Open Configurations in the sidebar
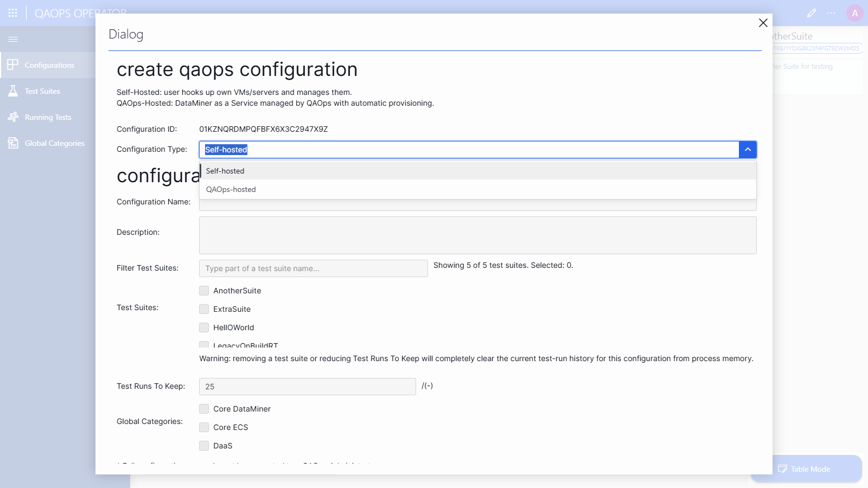The image size is (868, 488). pos(48,65)
